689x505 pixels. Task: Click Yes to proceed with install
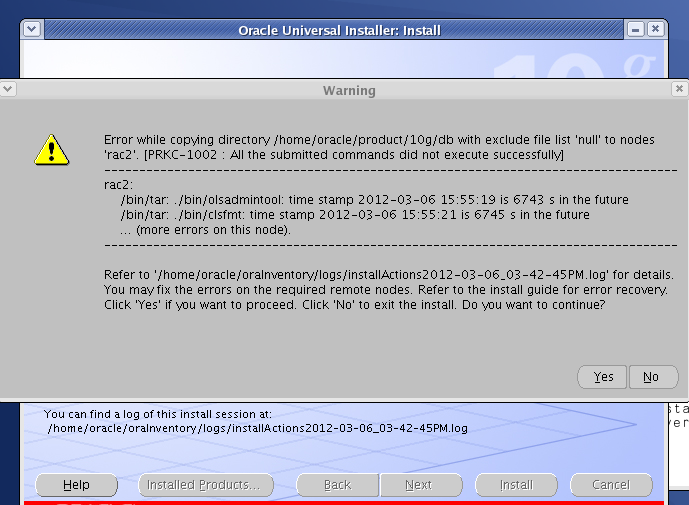(x=602, y=377)
